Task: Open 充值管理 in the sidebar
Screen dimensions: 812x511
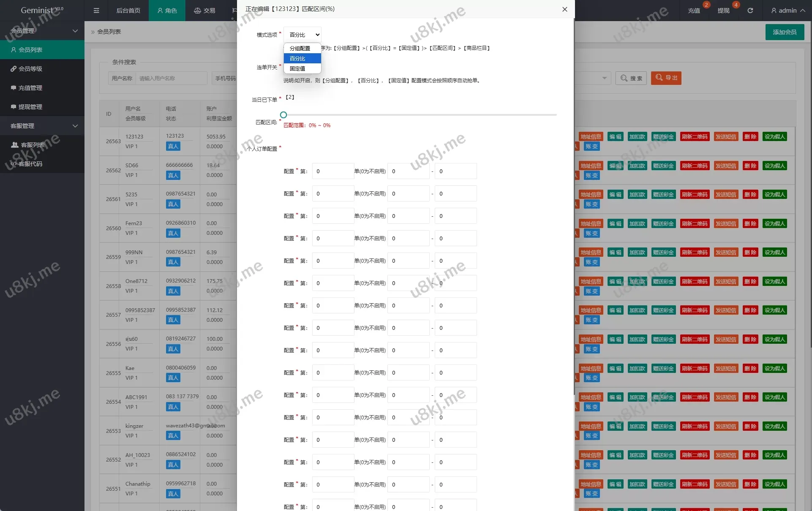Action: (30, 88)
